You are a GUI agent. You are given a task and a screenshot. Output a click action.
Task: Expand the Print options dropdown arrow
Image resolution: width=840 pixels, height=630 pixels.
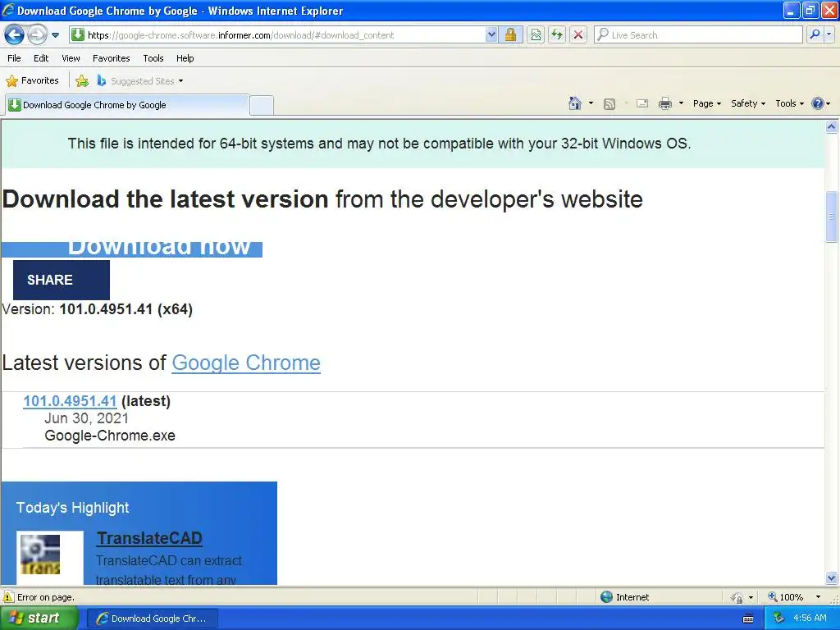pyautogui.click(x=681, y=103)
